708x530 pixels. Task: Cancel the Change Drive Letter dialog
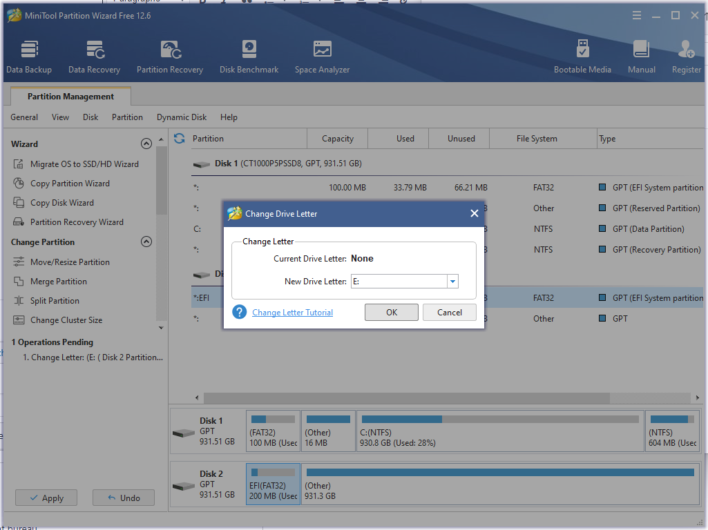click(449, 312)
